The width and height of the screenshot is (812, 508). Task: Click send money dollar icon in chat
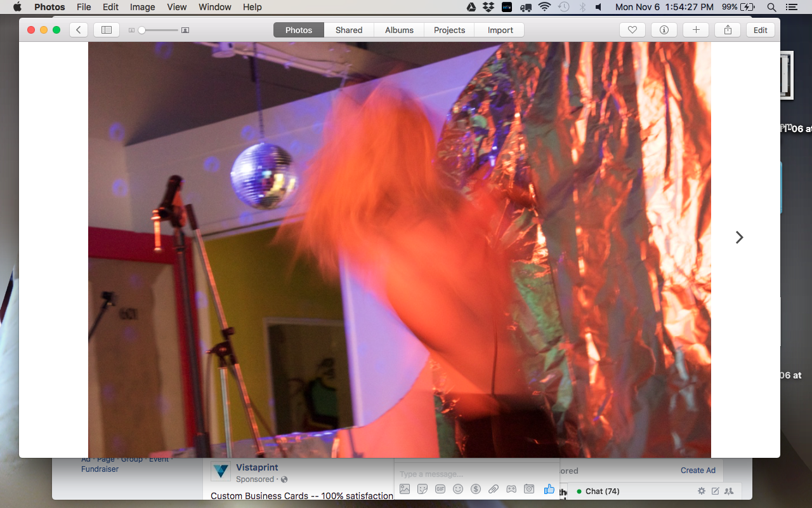click(x=476, y=489)
